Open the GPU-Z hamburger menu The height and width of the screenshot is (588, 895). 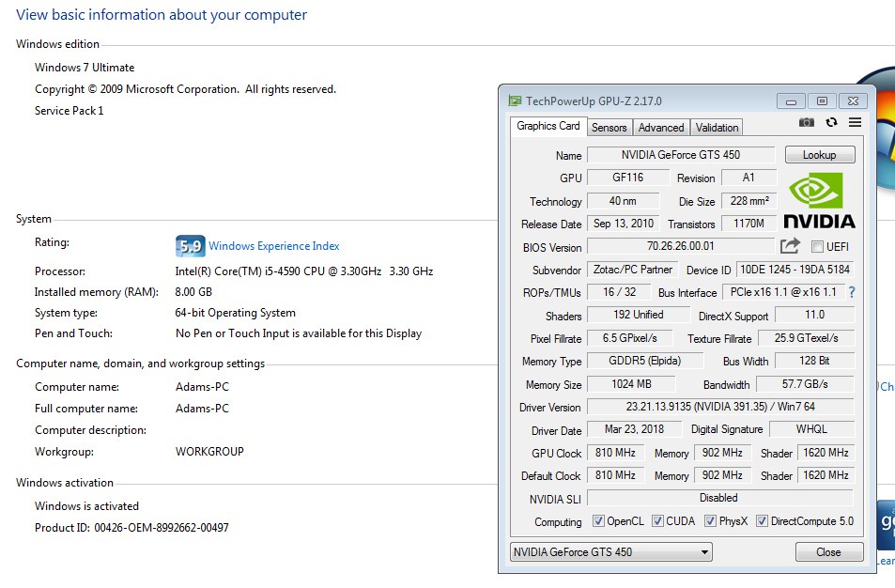pos(855,122)
